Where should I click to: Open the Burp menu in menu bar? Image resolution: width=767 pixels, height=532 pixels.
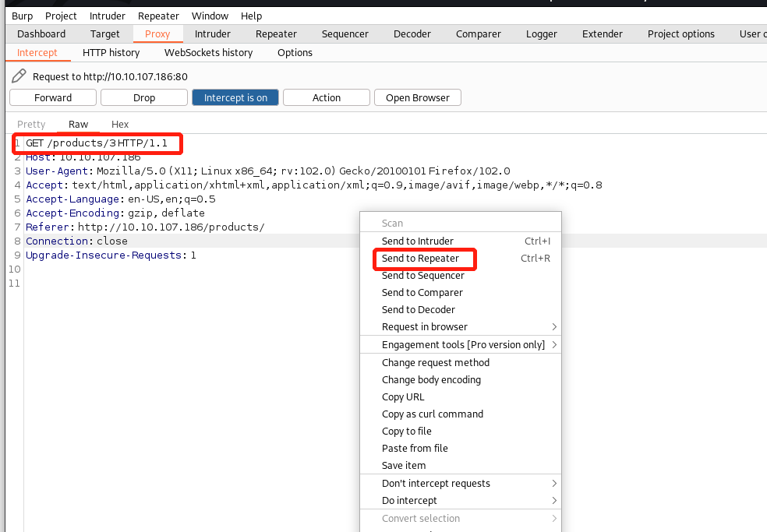click(x=22, y=16)
